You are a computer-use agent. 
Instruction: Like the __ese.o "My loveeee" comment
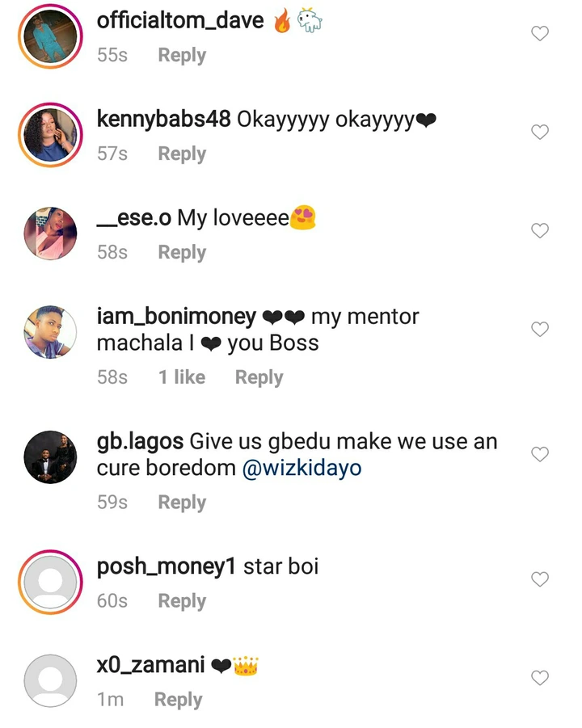tap(539, 230)
